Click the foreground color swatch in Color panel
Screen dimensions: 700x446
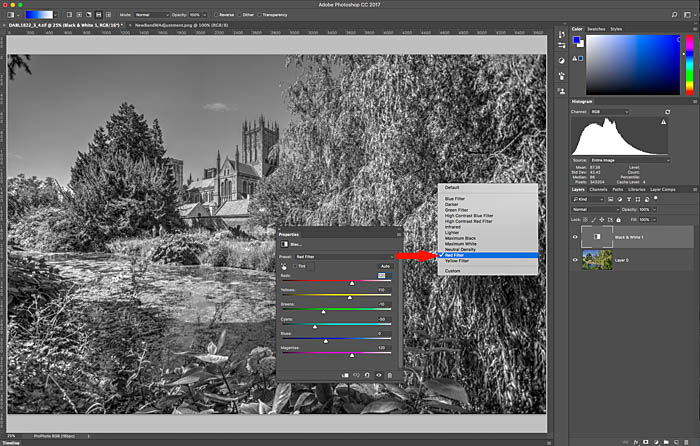[x=577, y=40]
